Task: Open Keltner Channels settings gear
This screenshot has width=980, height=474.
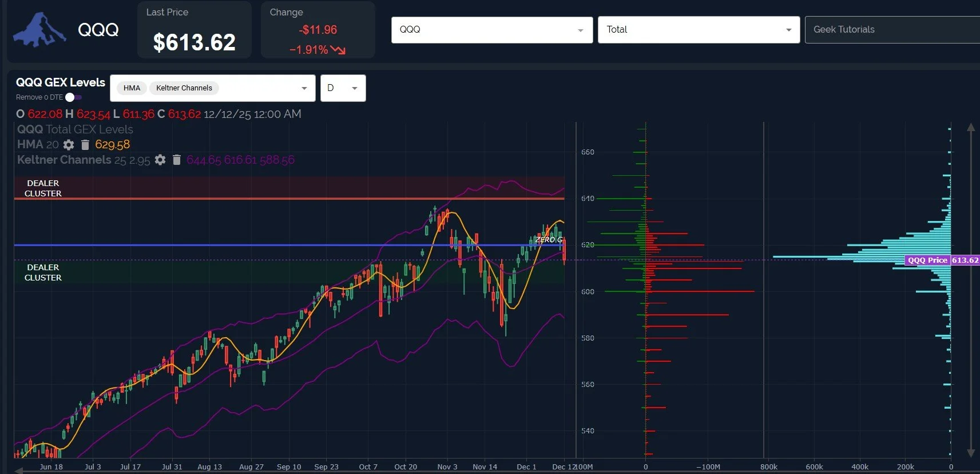Action: (x=160, y=160)
